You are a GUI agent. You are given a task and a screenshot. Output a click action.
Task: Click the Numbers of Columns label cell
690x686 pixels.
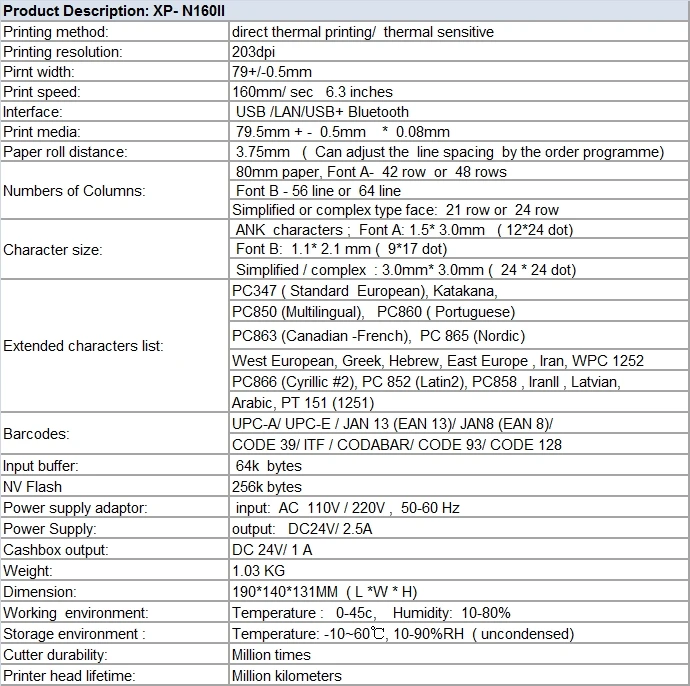[114, 191]
